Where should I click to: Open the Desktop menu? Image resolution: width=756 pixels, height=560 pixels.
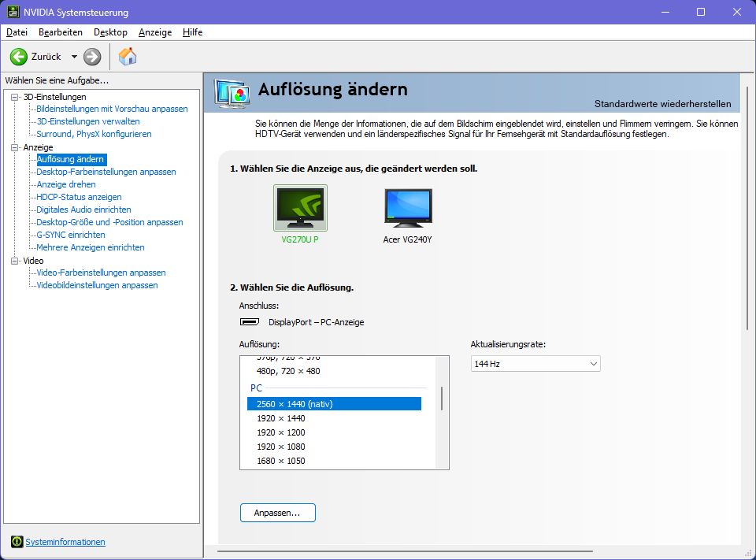pos(110,32)
